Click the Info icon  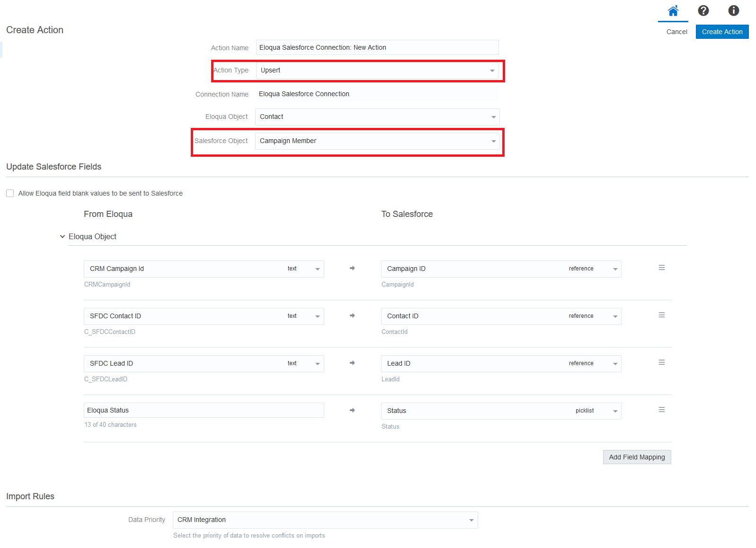[733, 11]
